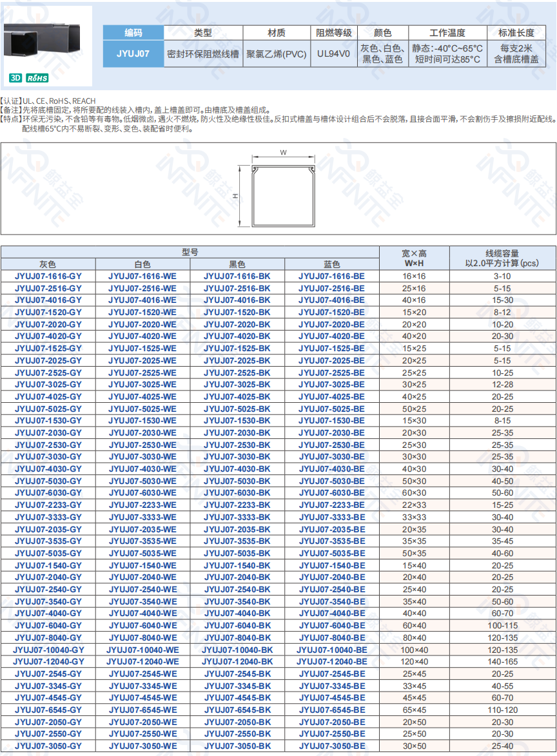Select blue model JYUJ07-2020-BE
Screen dimensions: 557x756
[x=331, y=324]
